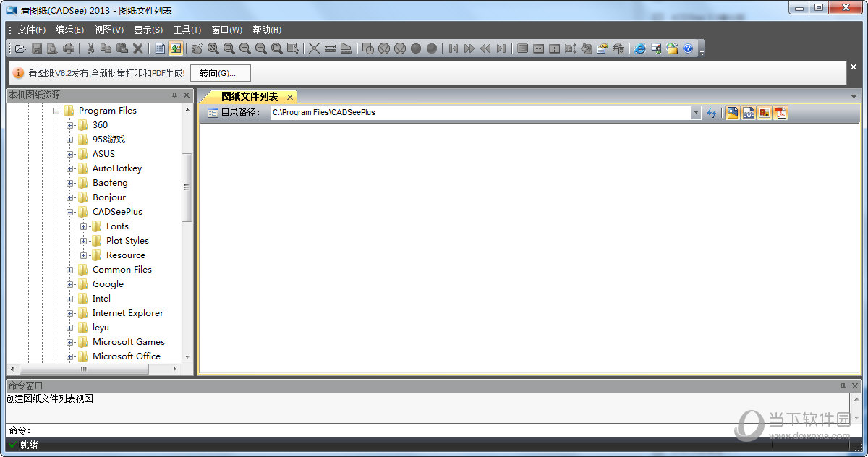Click the Paste clipboard icon
The height and width of the screenshot is (457, 868).
point(122,48)
